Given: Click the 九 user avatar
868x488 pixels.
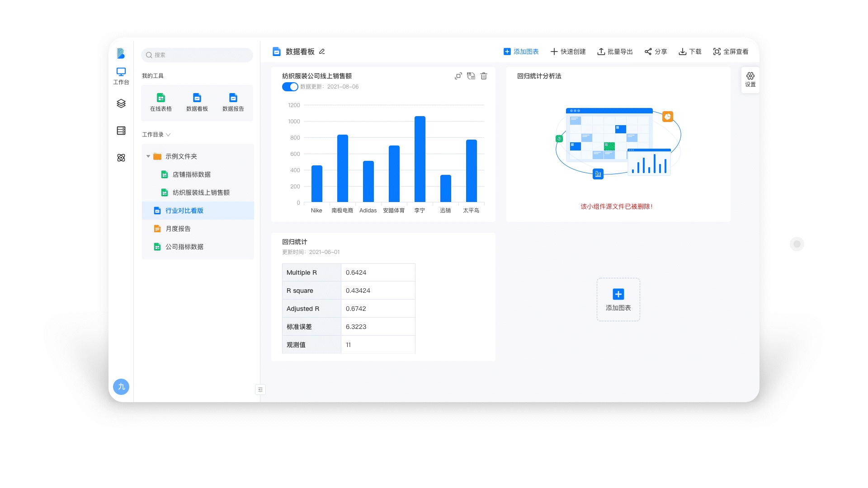Looking at the screenshot, I should click(x=121, y=387).
